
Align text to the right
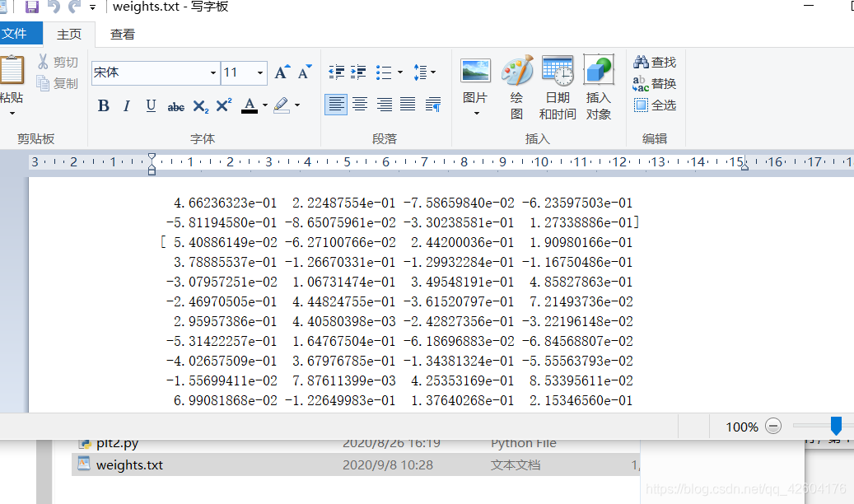point(384,104)
